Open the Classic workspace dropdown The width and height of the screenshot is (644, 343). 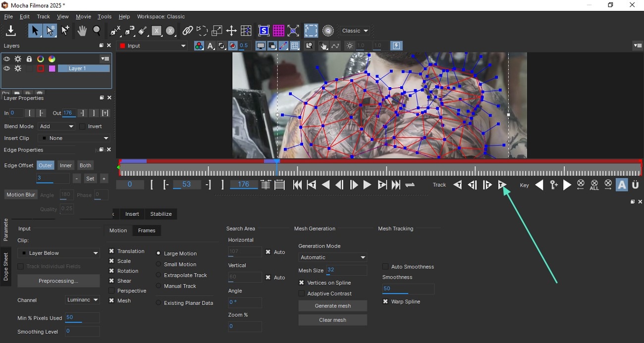click(355, 31)
